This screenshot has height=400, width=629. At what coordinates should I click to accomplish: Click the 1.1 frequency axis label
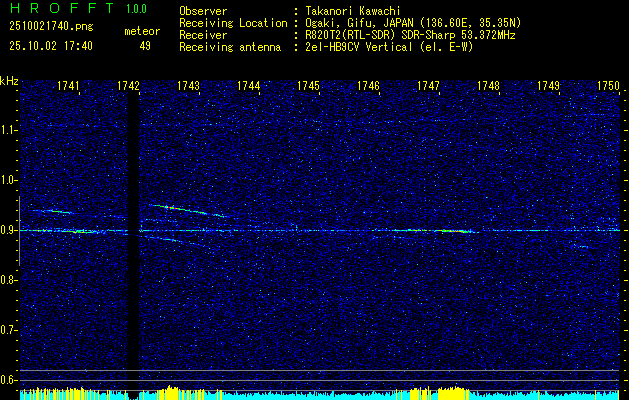click(x=9, y=130)
